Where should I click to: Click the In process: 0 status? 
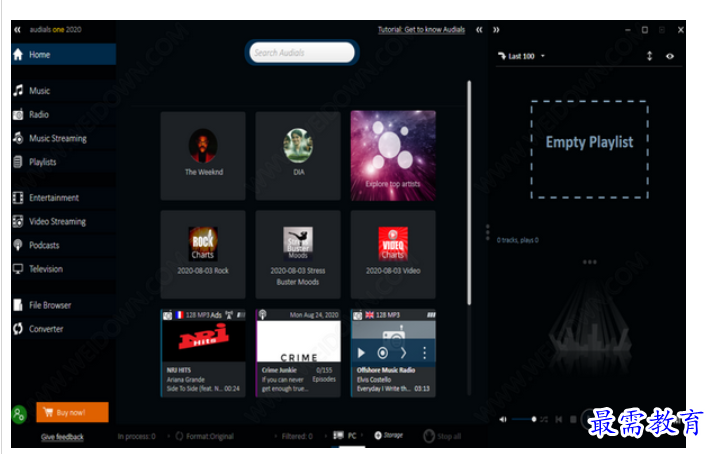pyautogui.click(x=137, y=436)
